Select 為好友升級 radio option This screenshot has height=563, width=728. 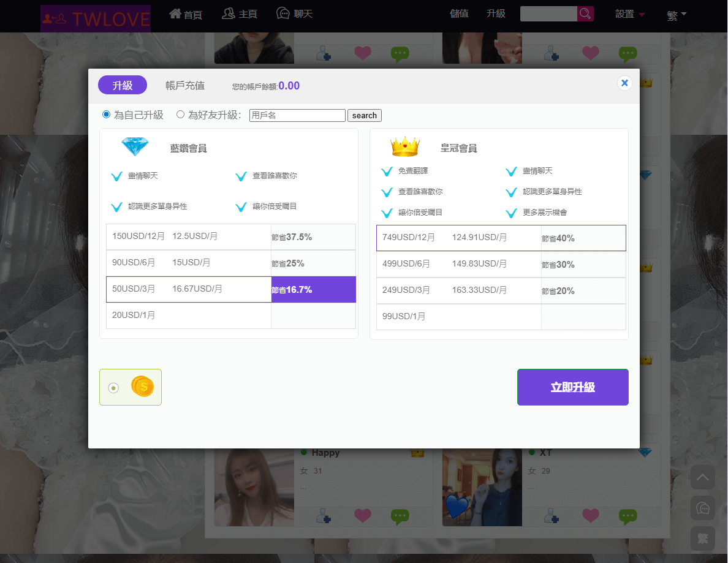tap(180, 114)
